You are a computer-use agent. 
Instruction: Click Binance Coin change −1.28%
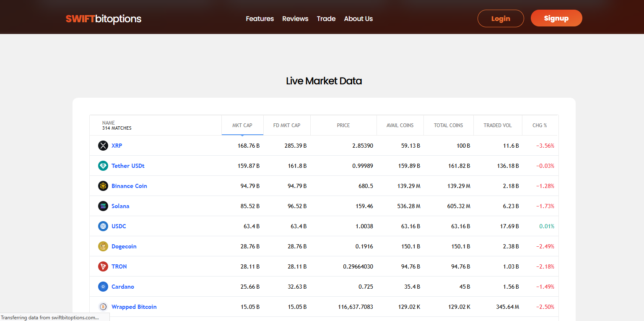click(x=545, y=186)
